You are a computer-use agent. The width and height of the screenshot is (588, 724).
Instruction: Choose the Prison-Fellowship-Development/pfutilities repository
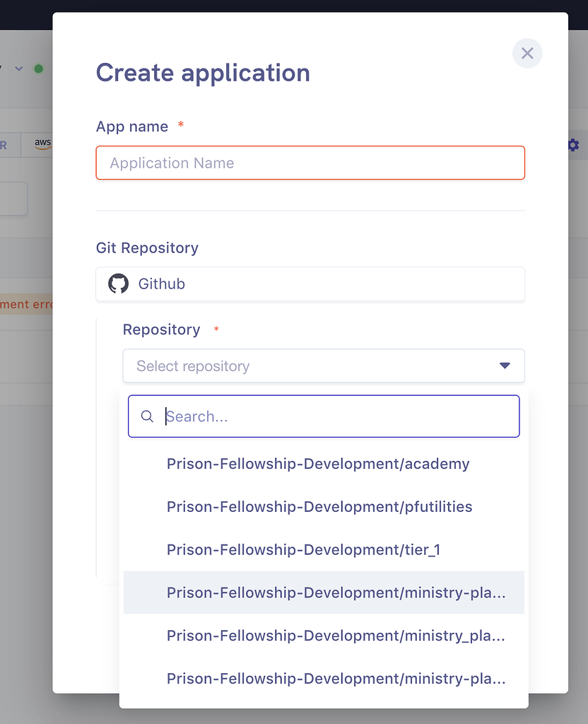pyautogui.click(x=319, y=507)
